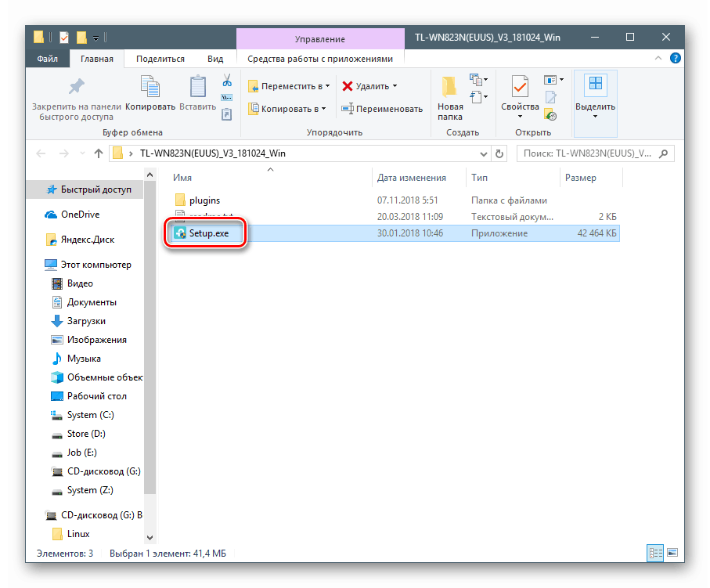Sort by the Type (Тип) column header
The image size is (710, 588).
tap(479, 178)
